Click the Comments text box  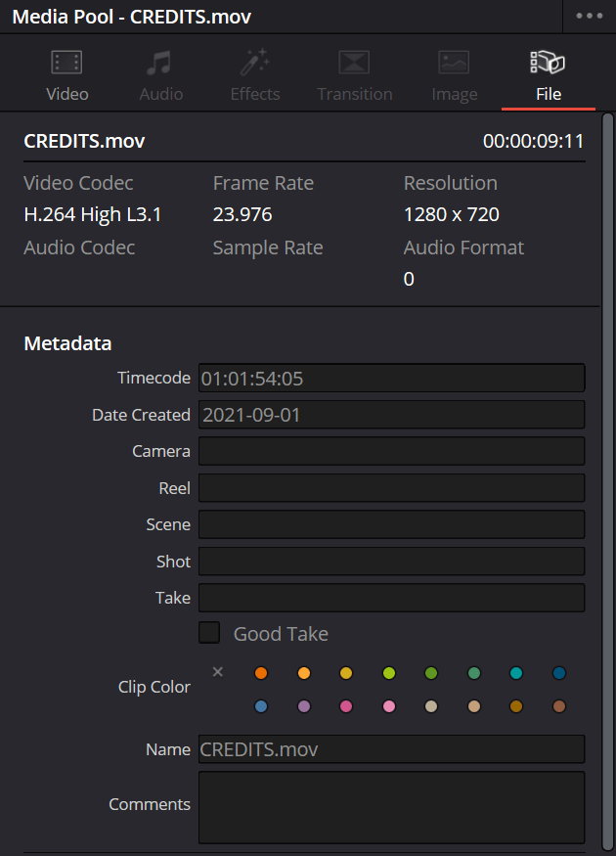[391, 806]
